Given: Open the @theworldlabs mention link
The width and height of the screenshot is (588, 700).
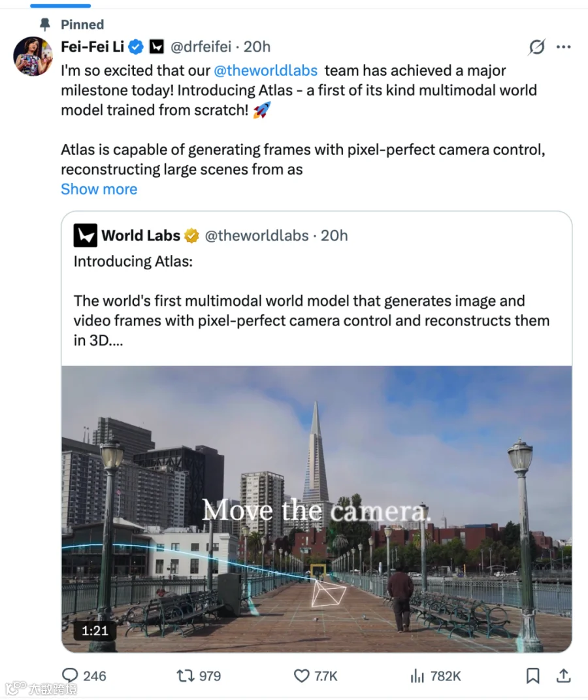Looking at the screenshot, I should 265,71.
